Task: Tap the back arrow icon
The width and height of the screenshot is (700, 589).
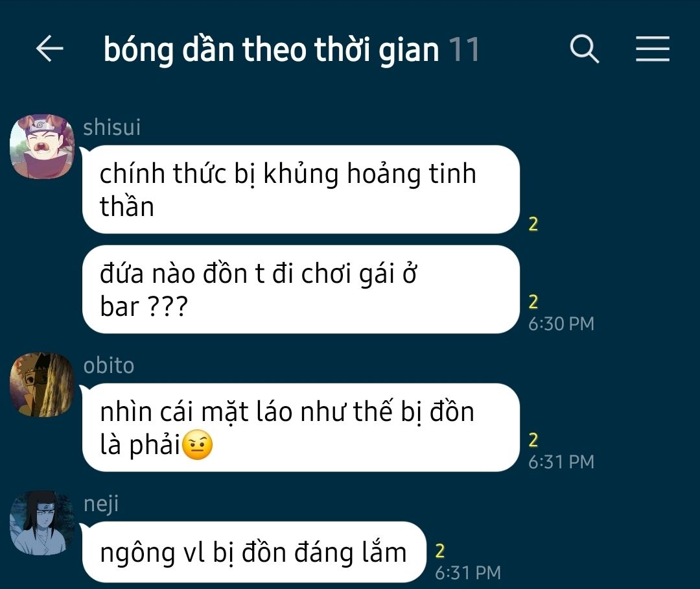Action: pyautogui.click(x=49, y=48)
